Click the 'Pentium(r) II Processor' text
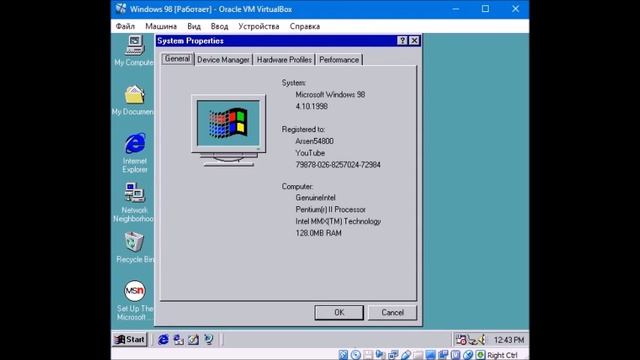Image resolution: width=640 pixels, height=360 pixels. point(330,209)
